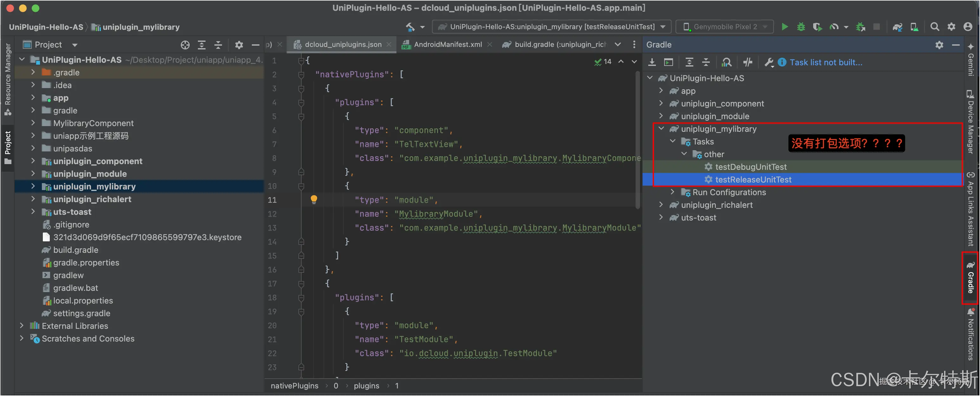This screenshot has width=980, height=396.
Task: Open Project view mode dropdown
Action: pos(75,45)
